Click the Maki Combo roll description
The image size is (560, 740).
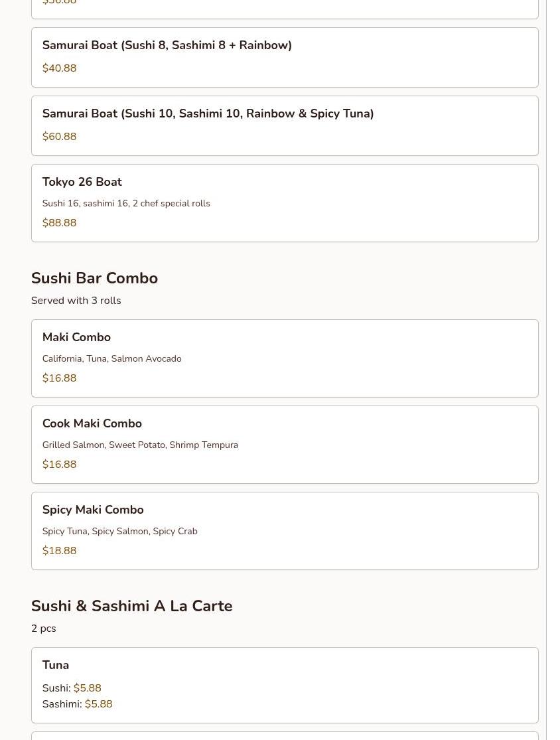111,359
